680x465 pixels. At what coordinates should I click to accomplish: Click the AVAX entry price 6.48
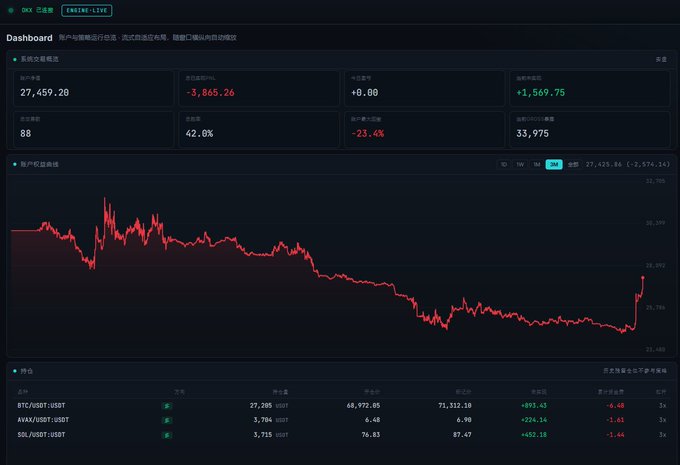[x=372, y=420]
